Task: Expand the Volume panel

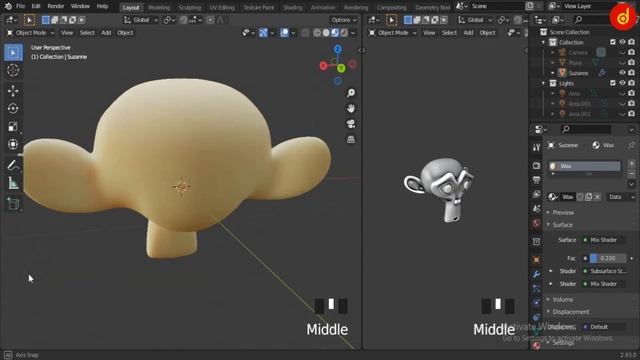Action: [562, 300]
